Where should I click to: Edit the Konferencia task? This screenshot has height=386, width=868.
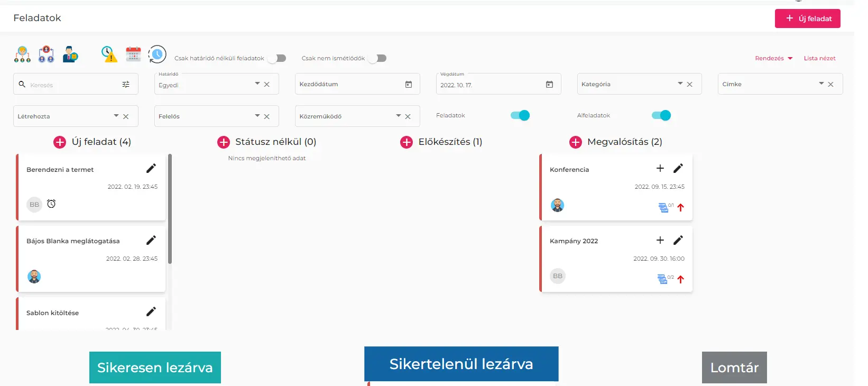click(678, 168)
